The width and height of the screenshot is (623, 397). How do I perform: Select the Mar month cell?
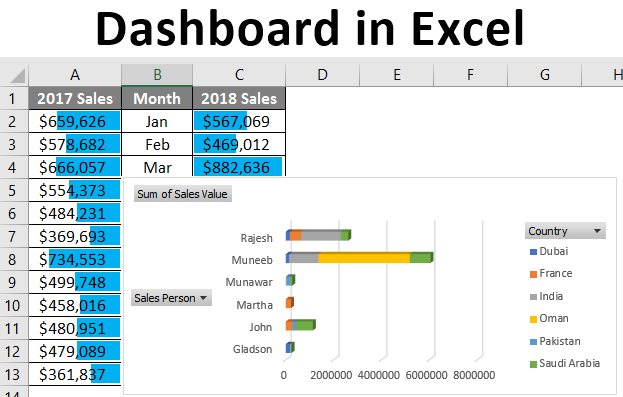[157, 167]
